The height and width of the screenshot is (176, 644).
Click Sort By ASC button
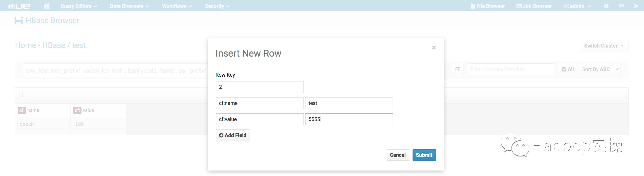[596, 69]
